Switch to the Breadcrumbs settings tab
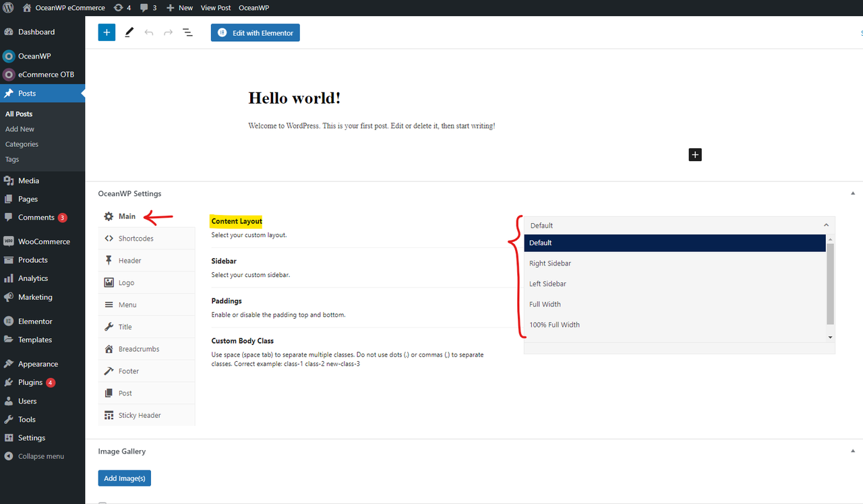 click(146, 349)
